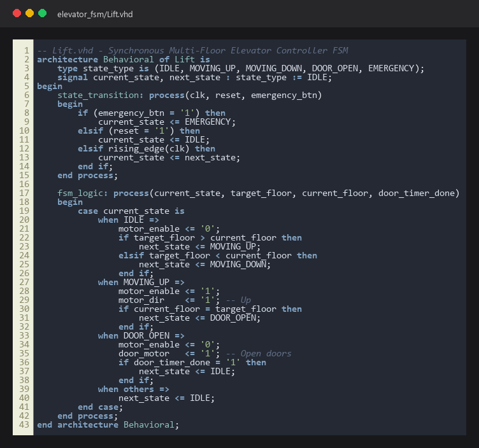Click 'if current_floor = target_floor then' line
The image size is (479, 448).
click(210, 309)
